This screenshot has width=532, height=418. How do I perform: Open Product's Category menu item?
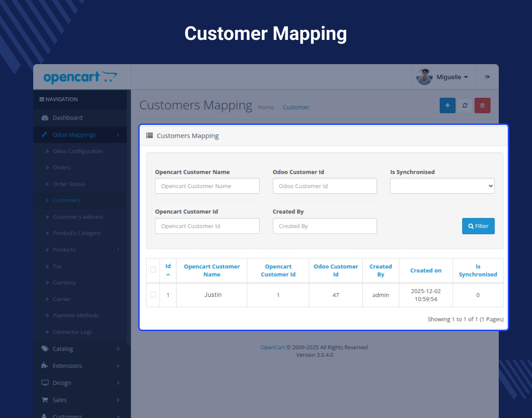pos(76,233)
